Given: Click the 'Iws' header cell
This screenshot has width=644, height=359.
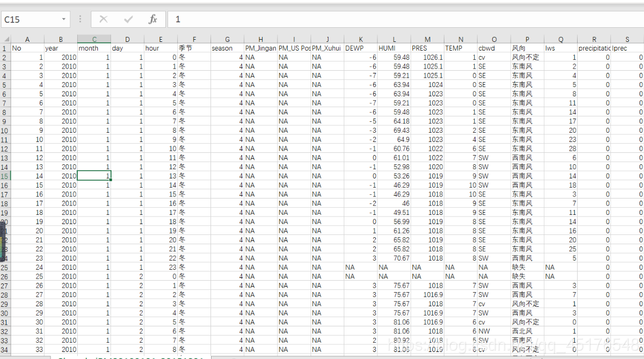Looking at the screenshot, I should 561,48.
